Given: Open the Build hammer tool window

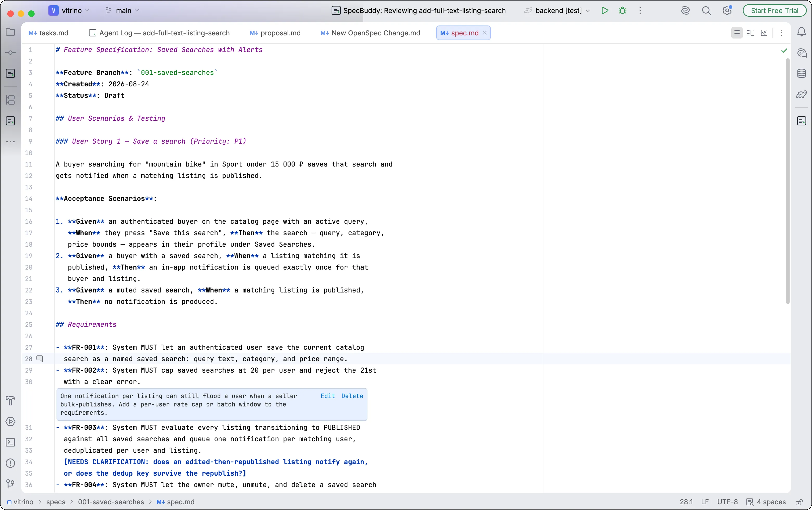Looking at the screenshot, I should (10, 401).
